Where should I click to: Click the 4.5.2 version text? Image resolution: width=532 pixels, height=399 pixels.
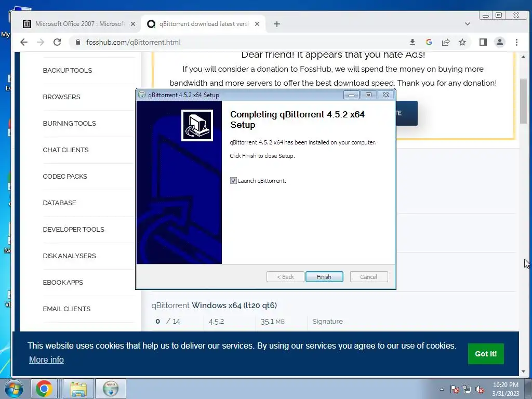click(216, 321)
